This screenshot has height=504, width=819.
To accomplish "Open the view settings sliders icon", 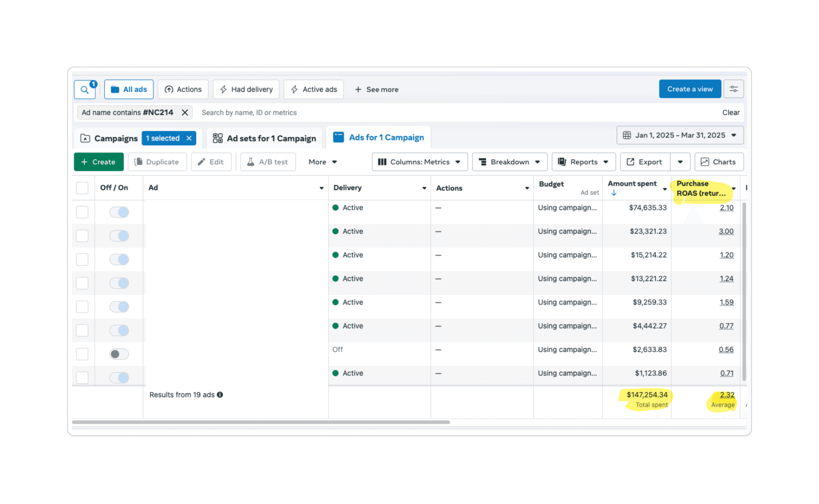I will (733, 89).
